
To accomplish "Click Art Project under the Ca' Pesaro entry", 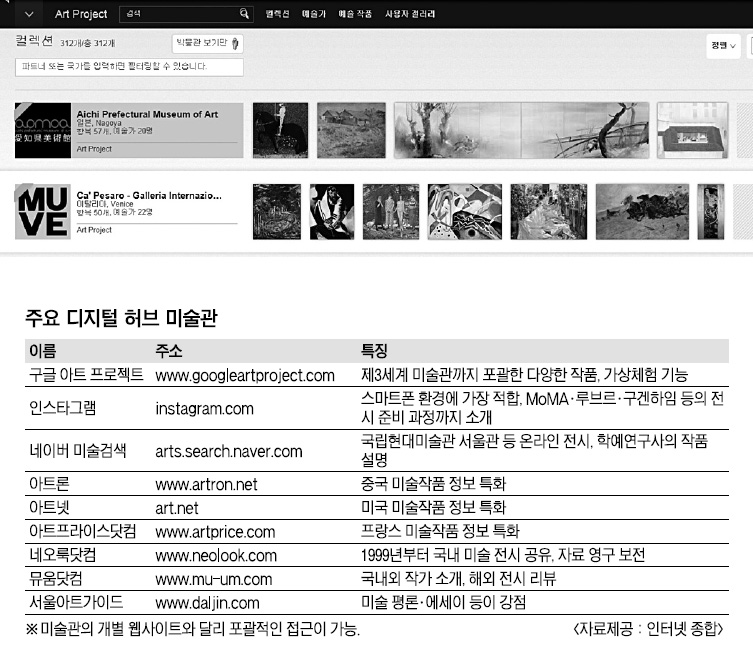I will click(x=94, y=230).
